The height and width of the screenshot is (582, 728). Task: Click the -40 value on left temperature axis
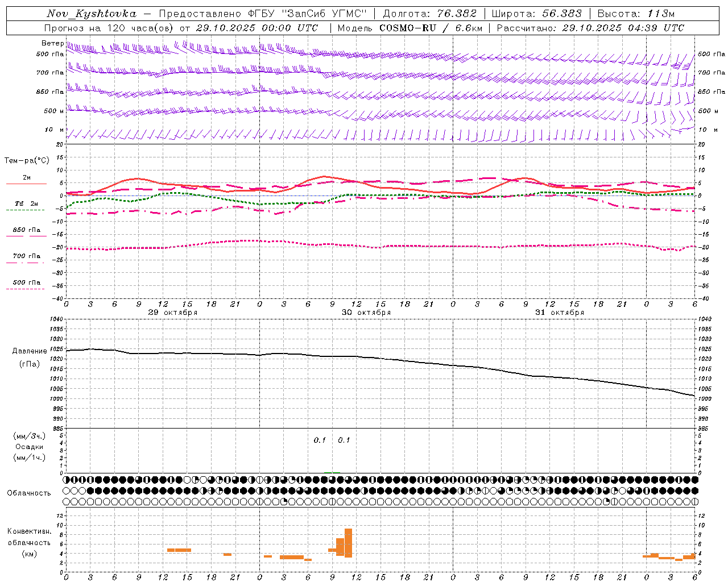tap(57, 298)
